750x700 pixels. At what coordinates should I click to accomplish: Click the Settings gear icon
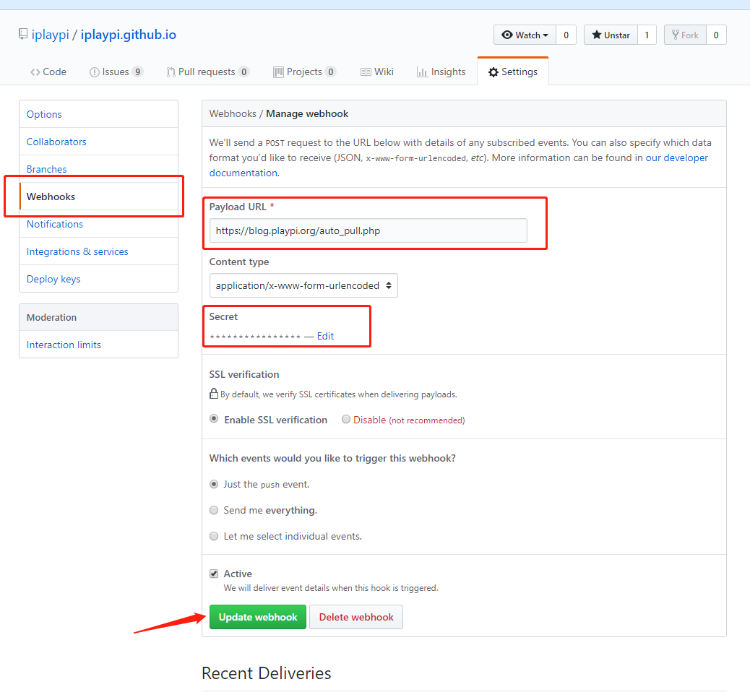pos(493,72)
